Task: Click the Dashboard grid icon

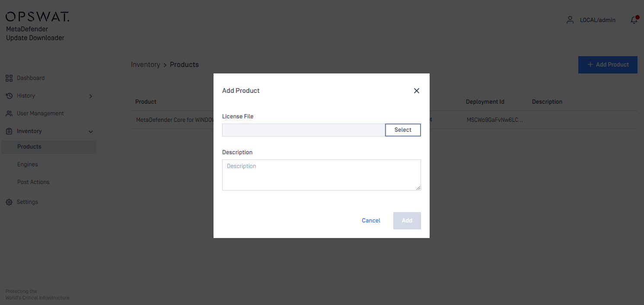Action: (x=9, y=78)
